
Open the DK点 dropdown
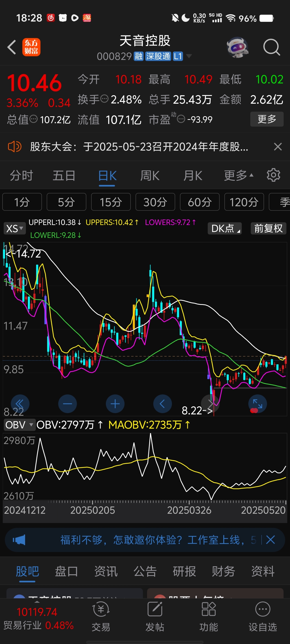click(x=225, y=228)
